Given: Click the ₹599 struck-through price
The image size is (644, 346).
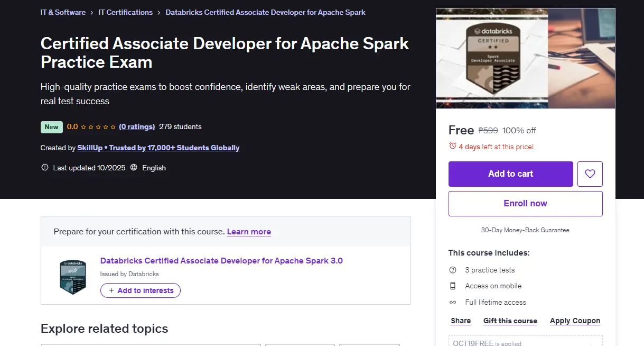Looking at the screenshot, I should click(488, 130).
